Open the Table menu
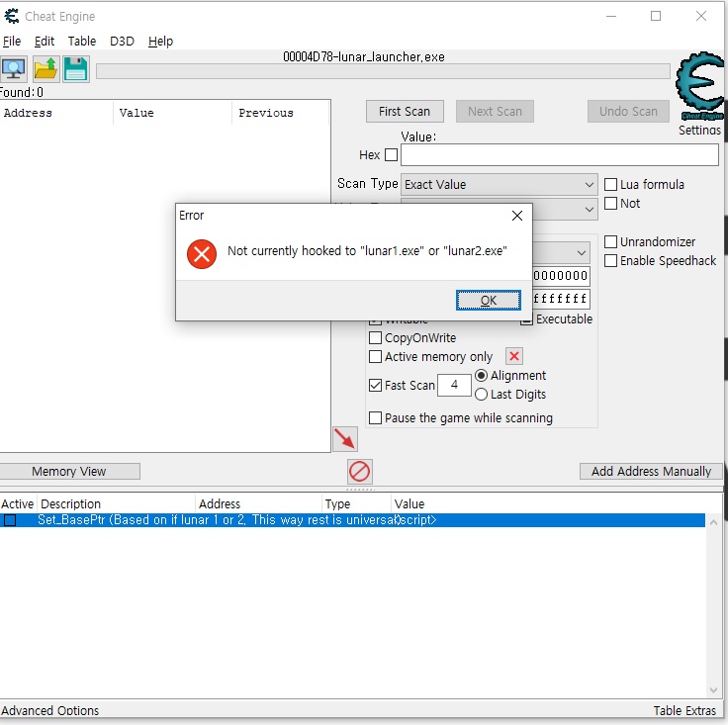 [x=82, y=42]
